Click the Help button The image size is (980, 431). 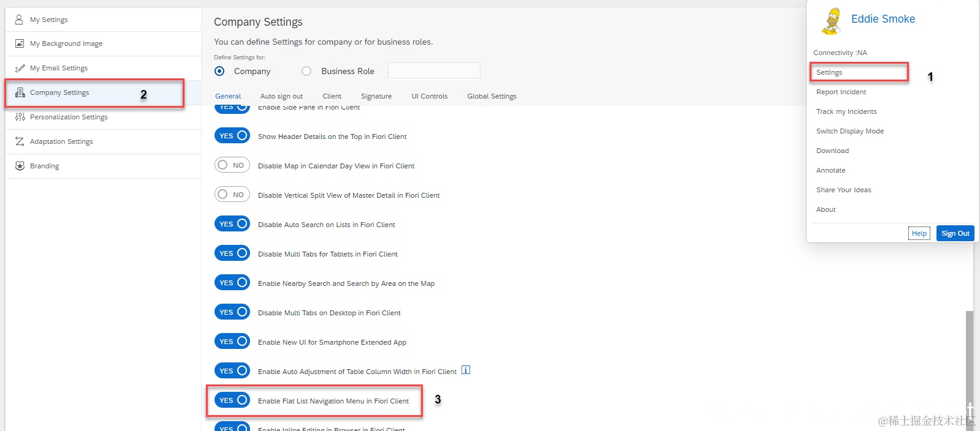coord(919,233)
